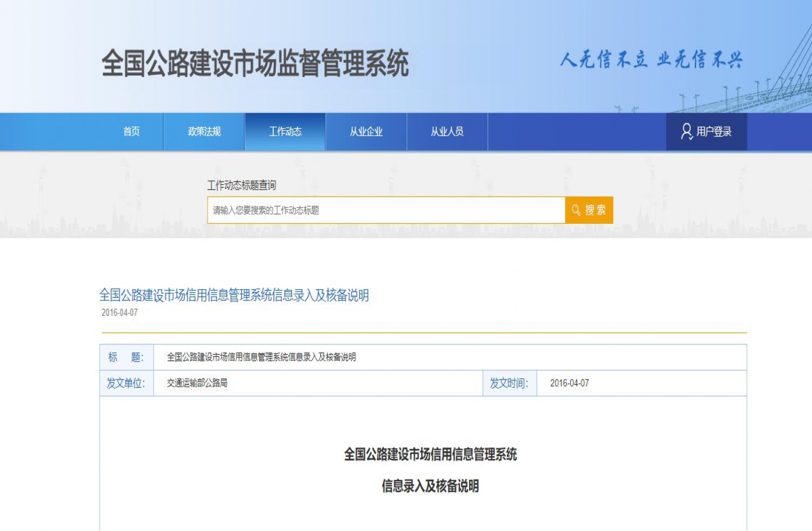
Task: Click the user icon beside 用户登录
Action: (687, 132)
